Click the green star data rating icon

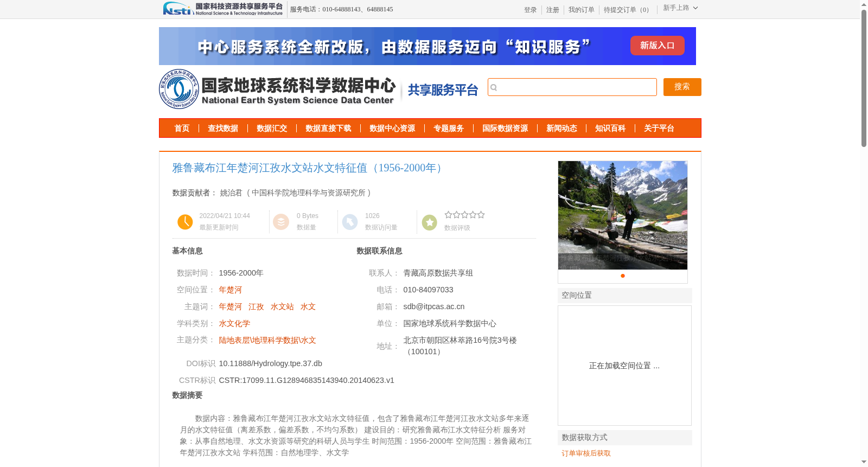430,222
